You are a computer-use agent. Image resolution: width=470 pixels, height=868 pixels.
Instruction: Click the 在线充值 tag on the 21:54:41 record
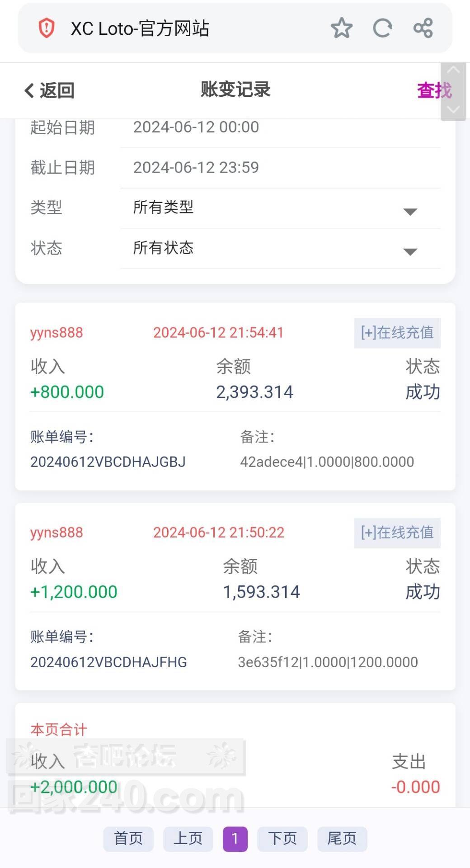coord(397,333)
